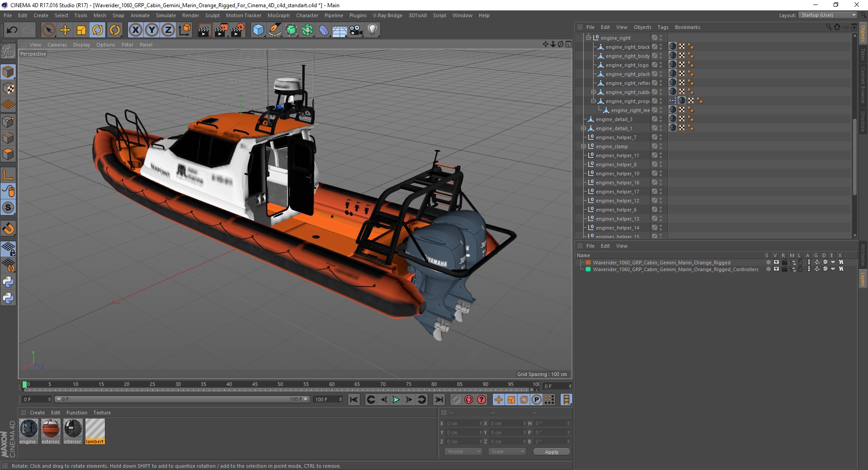
Task: Expand engine_right_rubb node
Action: pos(594,92)
